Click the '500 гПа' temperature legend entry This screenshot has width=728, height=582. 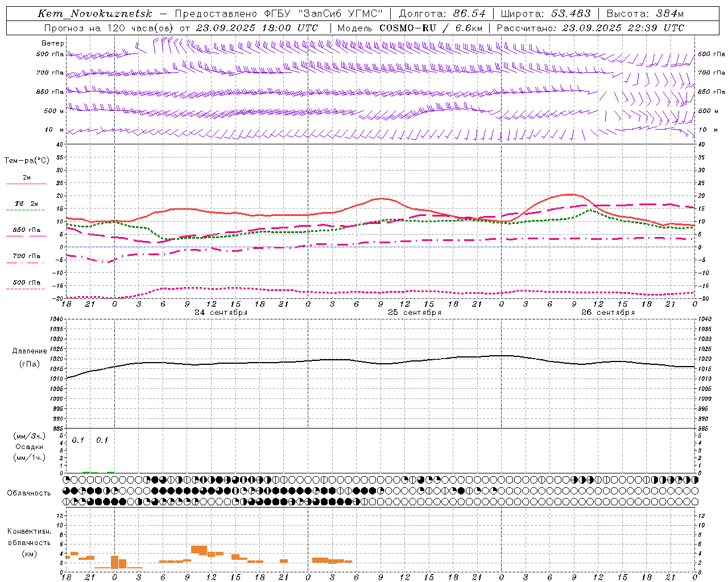[x=26, y=282]
